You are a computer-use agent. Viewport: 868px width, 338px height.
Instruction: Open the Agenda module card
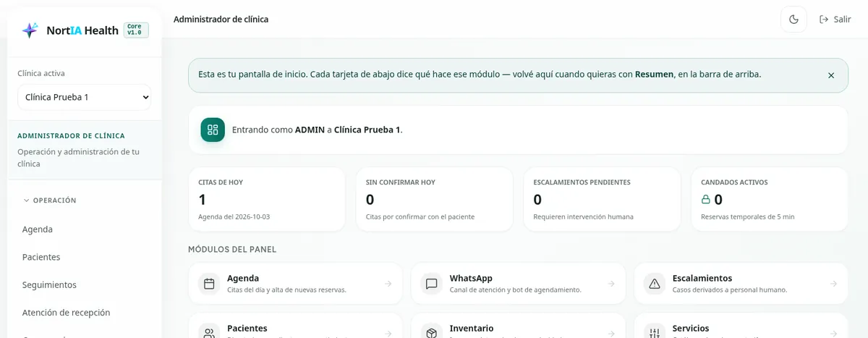(295, 284)
